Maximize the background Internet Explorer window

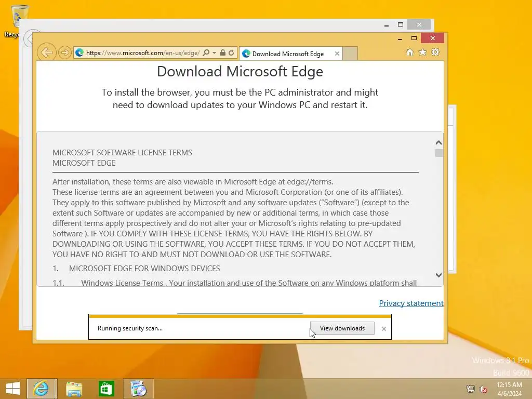point(401,24)
